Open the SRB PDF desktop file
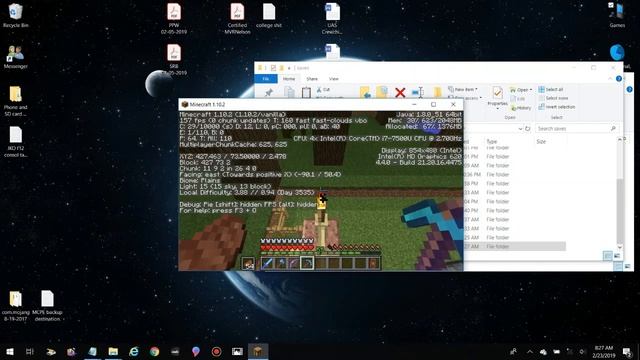 [x=174, y=60]
